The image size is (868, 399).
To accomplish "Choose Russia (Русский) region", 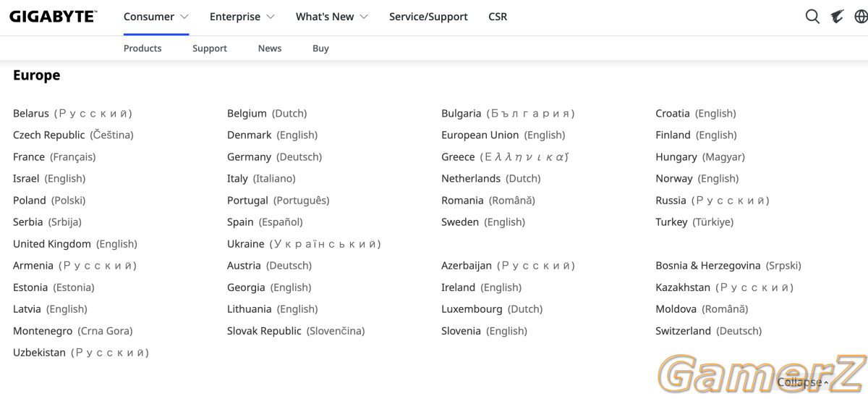I will [712, 201].
